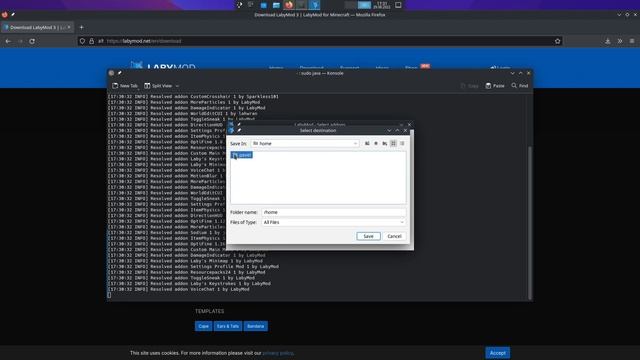The width and height of the screenshot is (640, 360).
Task: Bookmark the page with the star icon
Action: [x=558, y=41]
